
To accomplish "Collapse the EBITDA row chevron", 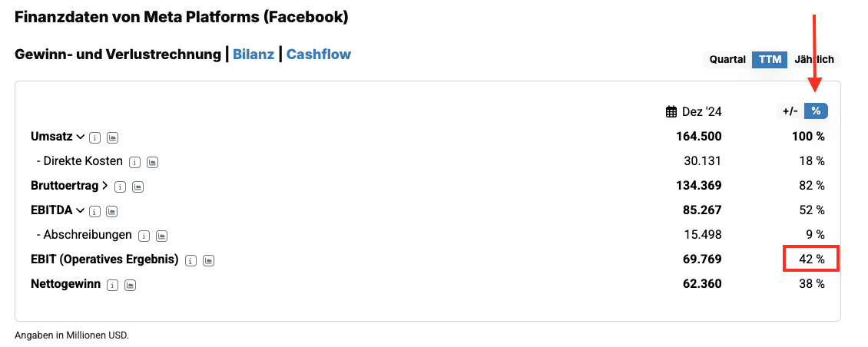I will pyautogui.click(x=79, y=210).
